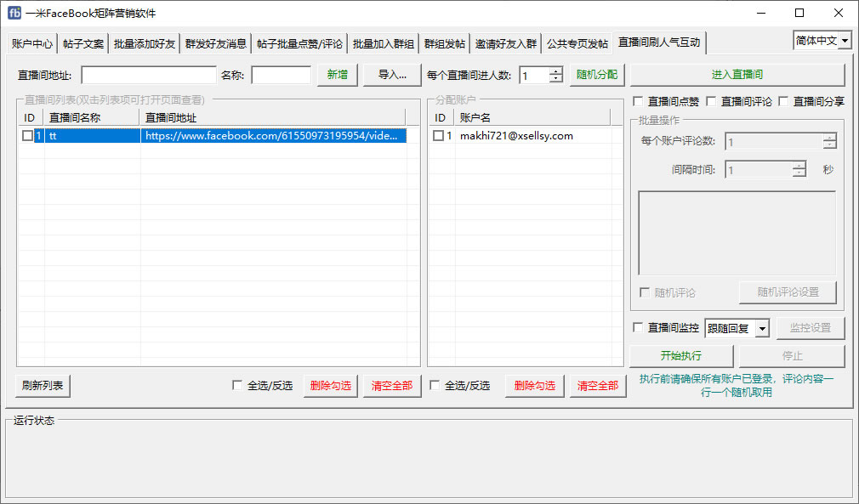Increase 每个账户评论数 spinner up
Viewport: 859px width, 504px height.
pos(829,138)
